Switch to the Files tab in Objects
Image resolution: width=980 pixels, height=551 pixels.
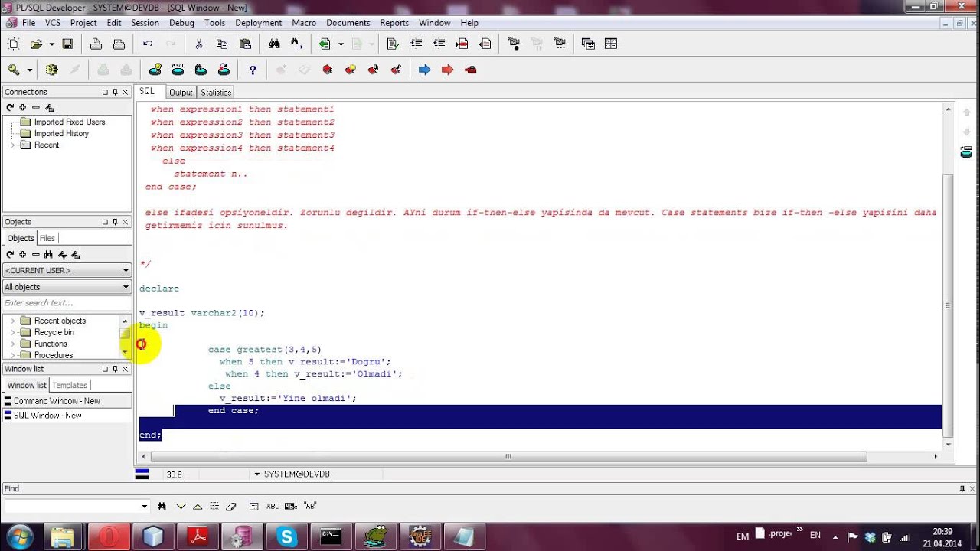[x=47, y=238]
